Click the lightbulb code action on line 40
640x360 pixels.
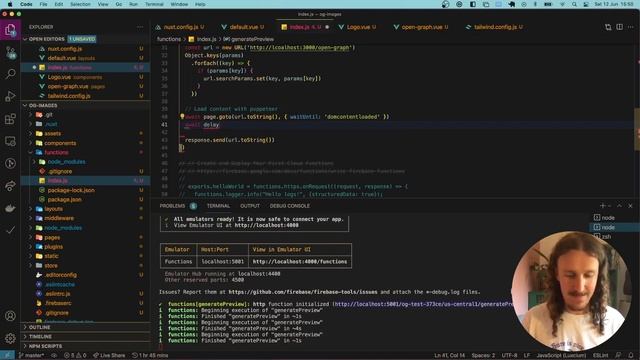tap(182, 116)
